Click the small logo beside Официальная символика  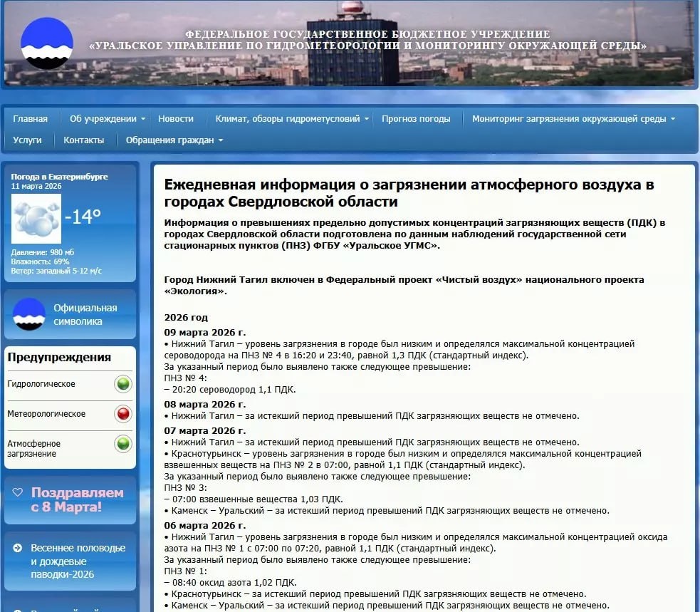click(29, 314)
